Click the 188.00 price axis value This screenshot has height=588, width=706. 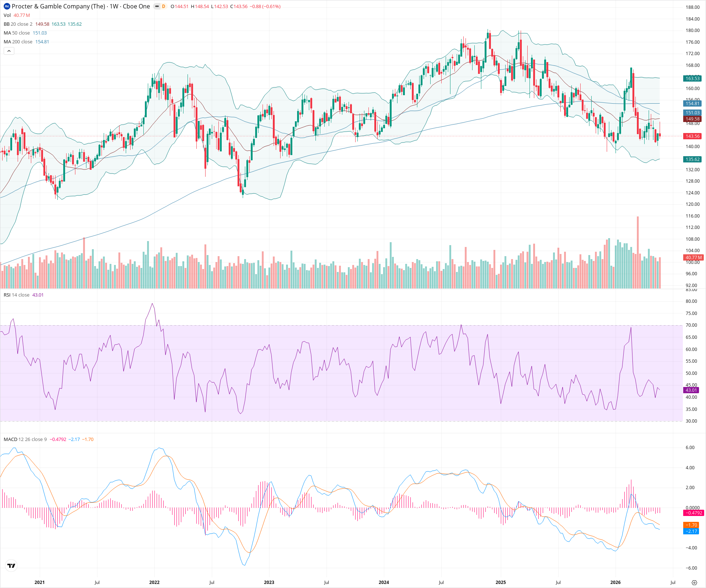[692, 7]
